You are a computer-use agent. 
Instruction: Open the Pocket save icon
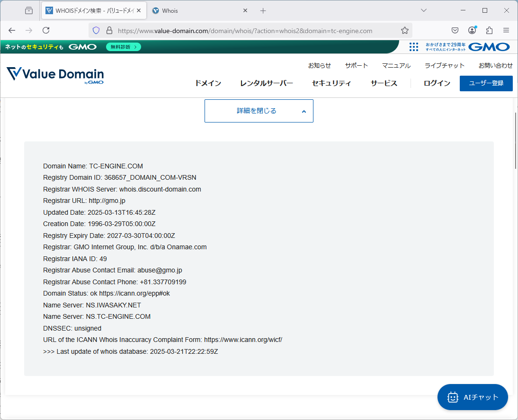[455, 30]
